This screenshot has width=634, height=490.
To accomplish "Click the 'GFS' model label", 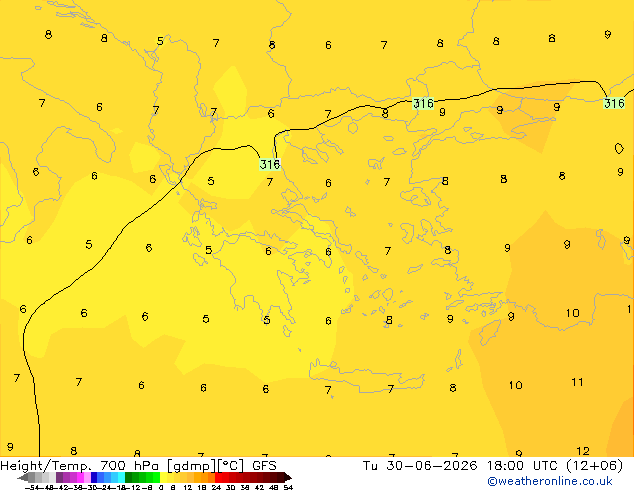I will tap(264, 466).
